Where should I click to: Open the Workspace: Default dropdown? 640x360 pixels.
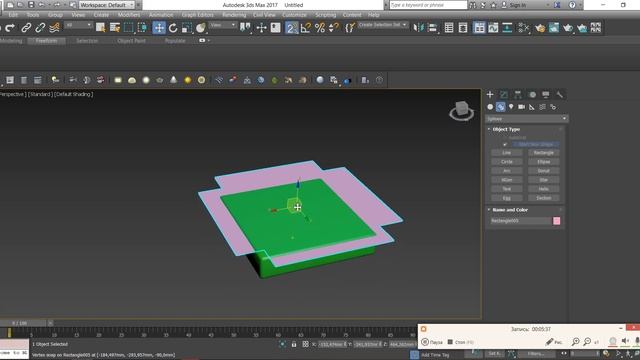(107, 5)
